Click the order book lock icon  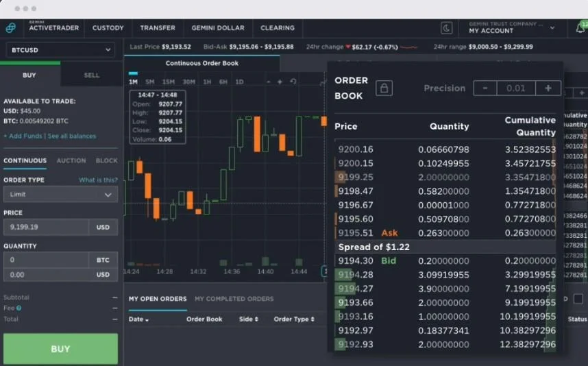pos(384,88)
